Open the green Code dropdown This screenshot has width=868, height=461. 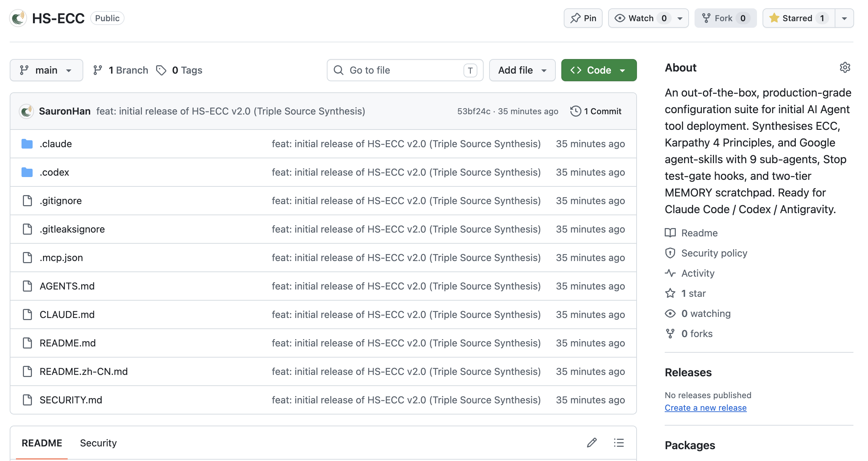coord(599,70)
